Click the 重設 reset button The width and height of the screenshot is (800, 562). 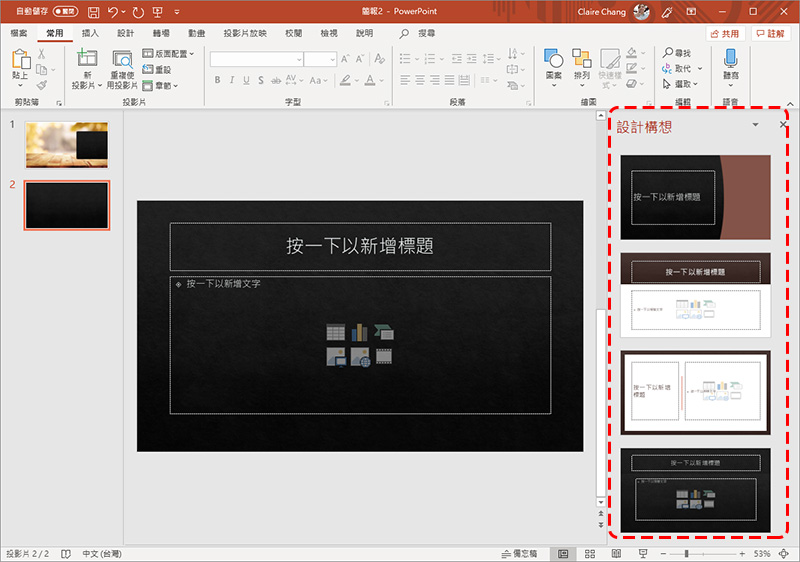tap(157, 69)
